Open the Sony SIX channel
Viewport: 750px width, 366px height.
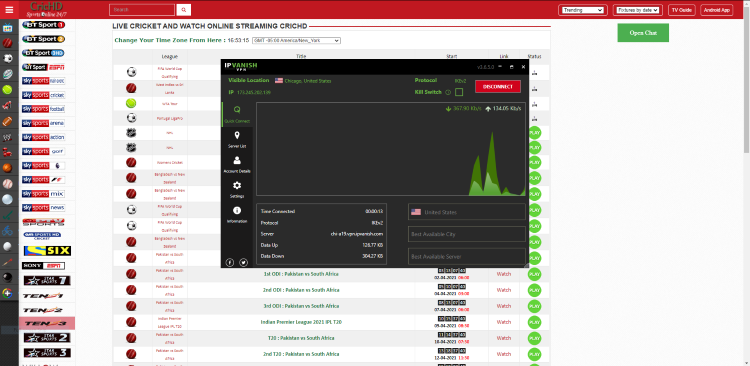tap(47, 251)
